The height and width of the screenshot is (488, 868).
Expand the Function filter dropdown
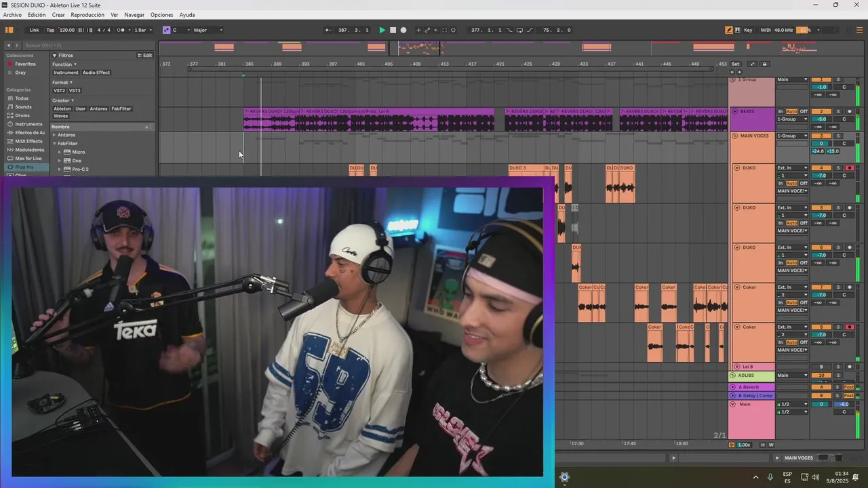pos(64,64)
